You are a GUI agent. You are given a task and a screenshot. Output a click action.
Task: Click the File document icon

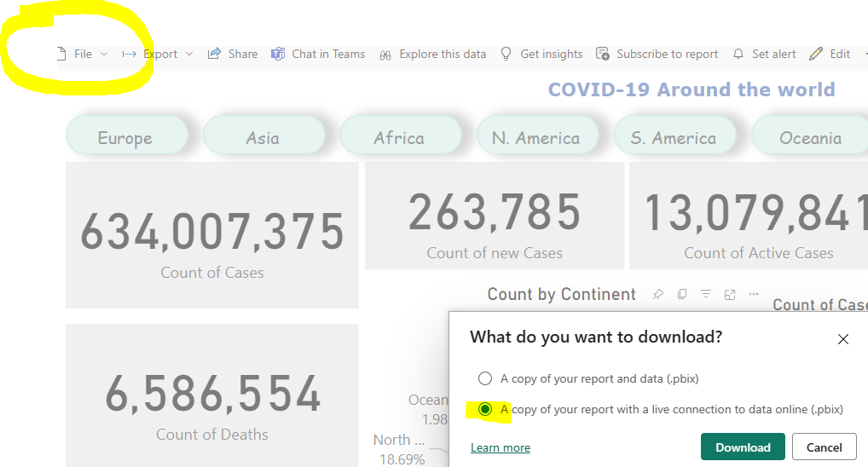[x=61, y=54]
